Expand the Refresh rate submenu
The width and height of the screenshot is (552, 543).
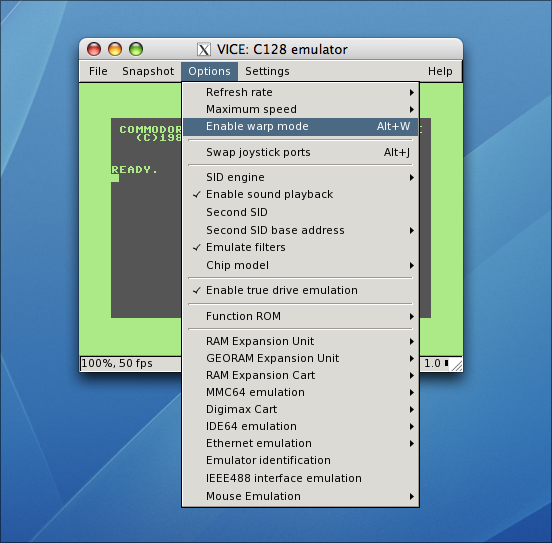[x=300, y=92]
